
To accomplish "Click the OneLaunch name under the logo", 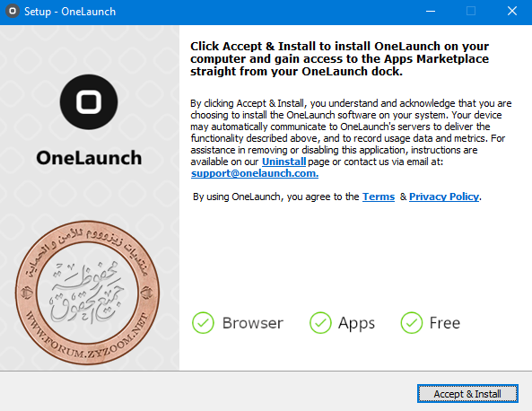I will pos(89,158).
